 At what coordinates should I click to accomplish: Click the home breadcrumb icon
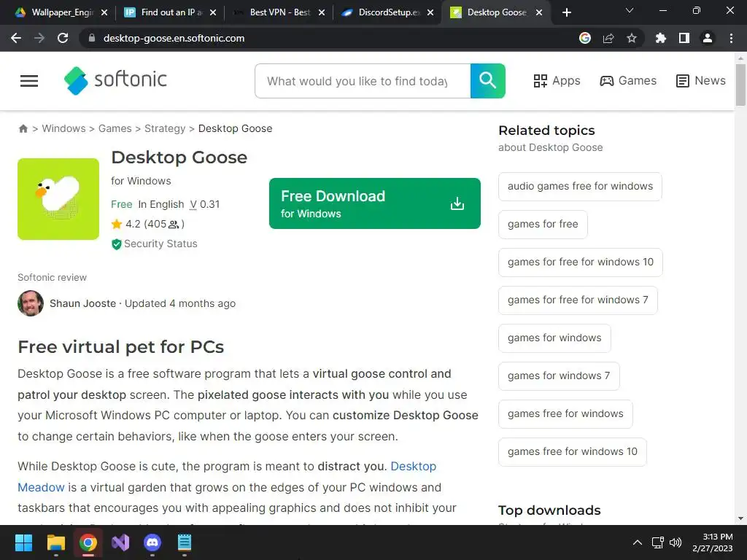[x=23, y=128]
